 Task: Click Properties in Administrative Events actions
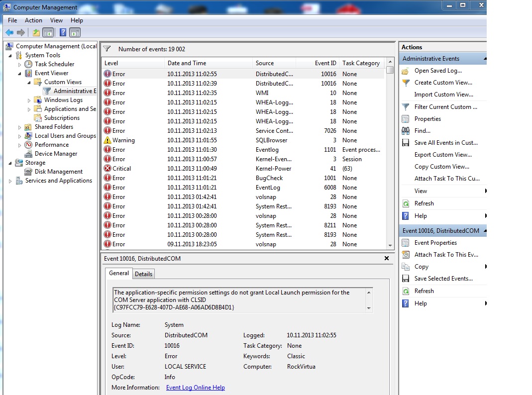pyautogui.click(x=427, y=119)
